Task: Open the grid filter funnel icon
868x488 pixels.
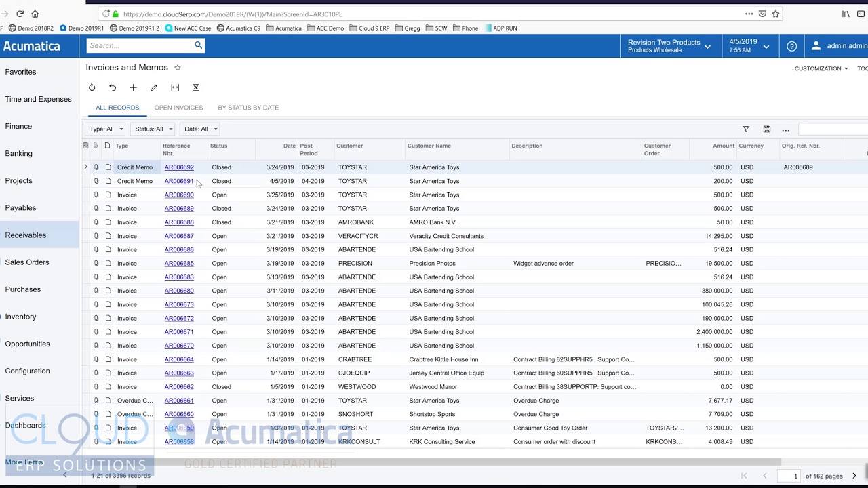Action: pyautogui.click(x=746, y=129)
